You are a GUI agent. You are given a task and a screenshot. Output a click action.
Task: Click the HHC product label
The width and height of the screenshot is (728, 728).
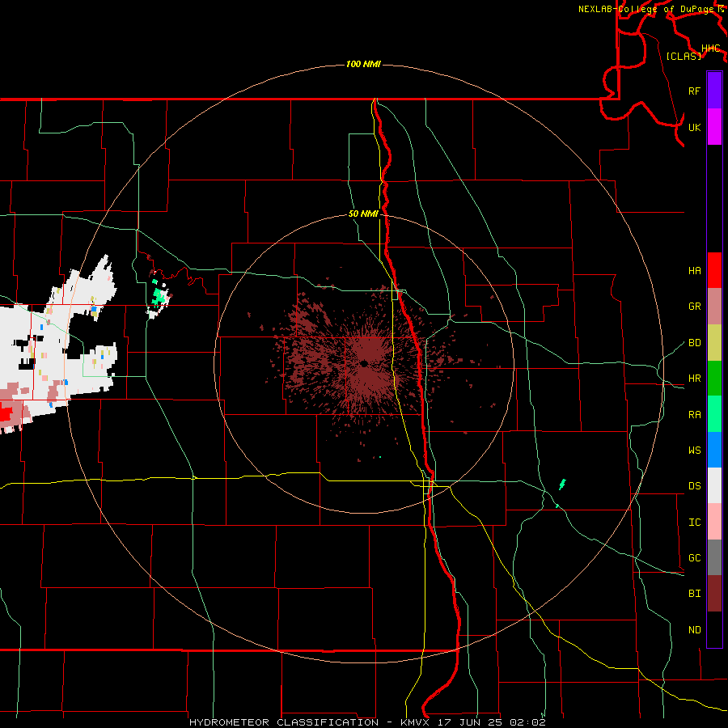[x=710, y=49]
